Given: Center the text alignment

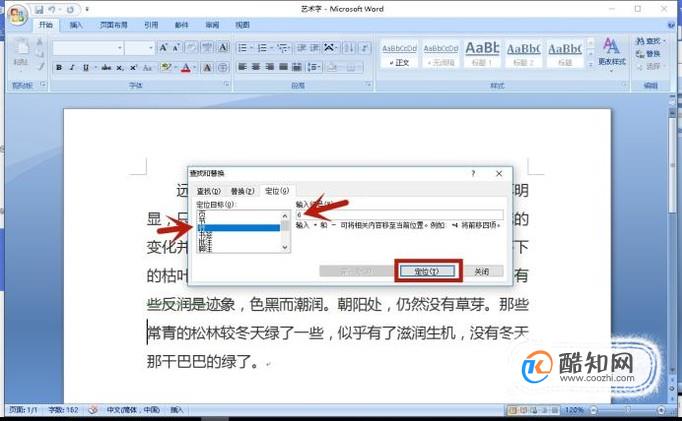Looking at the screenshot, I should 256,67.
